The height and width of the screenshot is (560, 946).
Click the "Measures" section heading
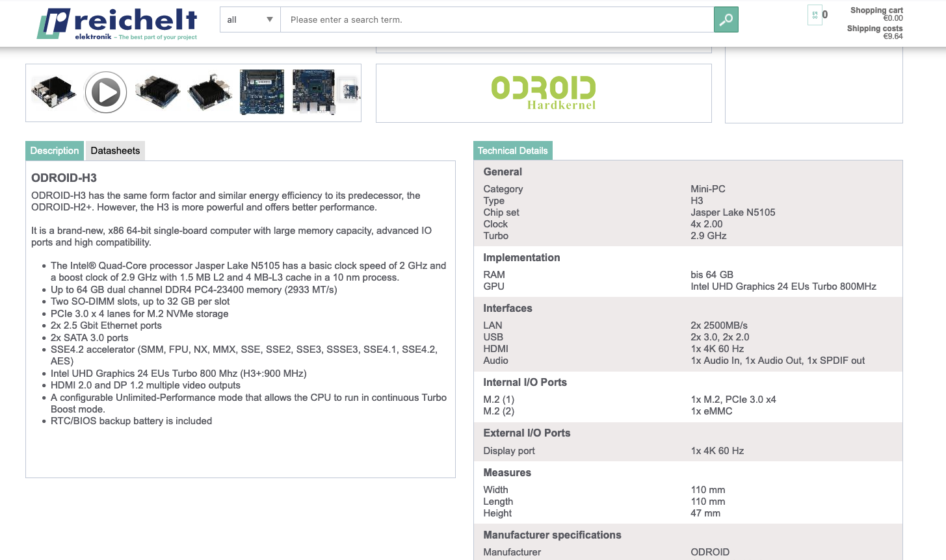507,473
